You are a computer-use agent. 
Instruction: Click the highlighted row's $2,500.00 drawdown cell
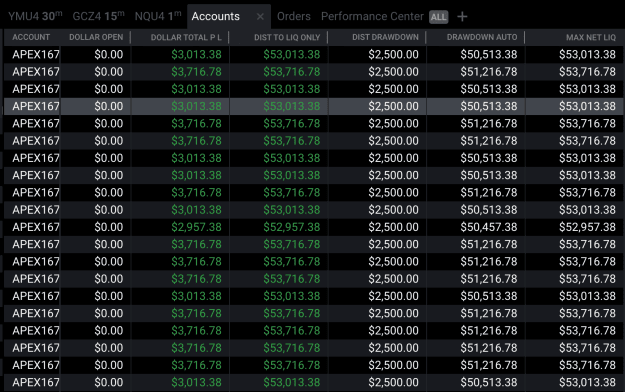click(393, 106)
